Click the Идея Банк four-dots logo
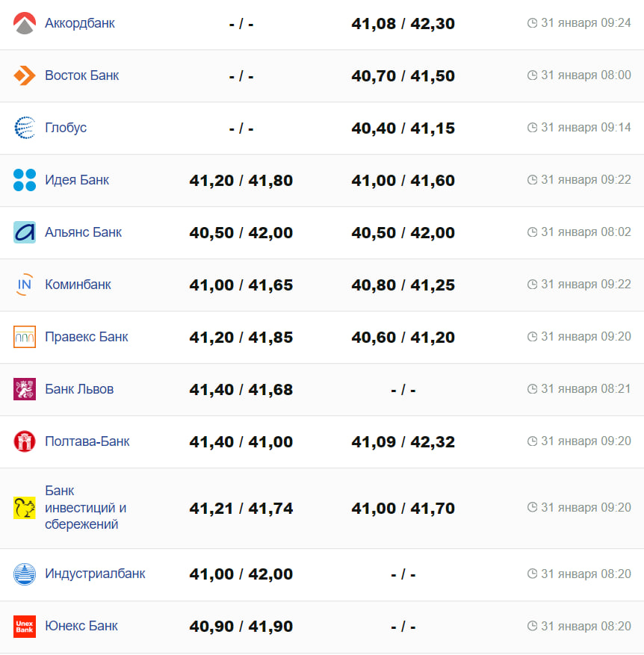The image size is (644, 655). click(25, 180)
